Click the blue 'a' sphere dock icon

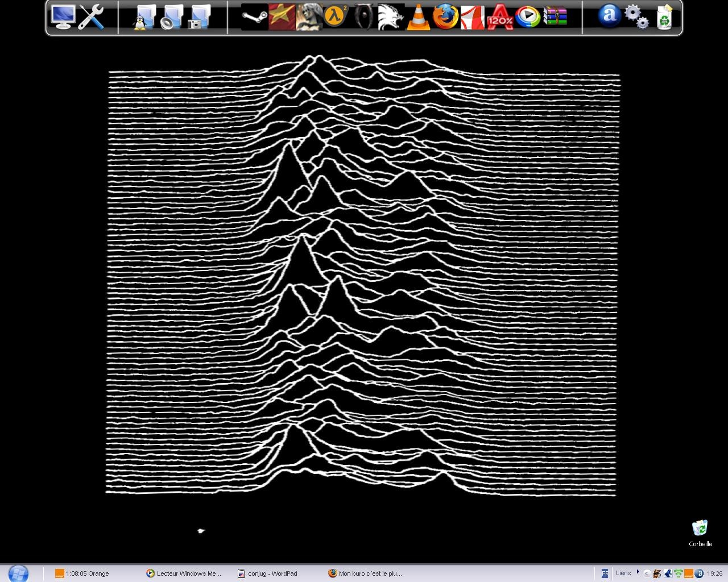[609, 16]
